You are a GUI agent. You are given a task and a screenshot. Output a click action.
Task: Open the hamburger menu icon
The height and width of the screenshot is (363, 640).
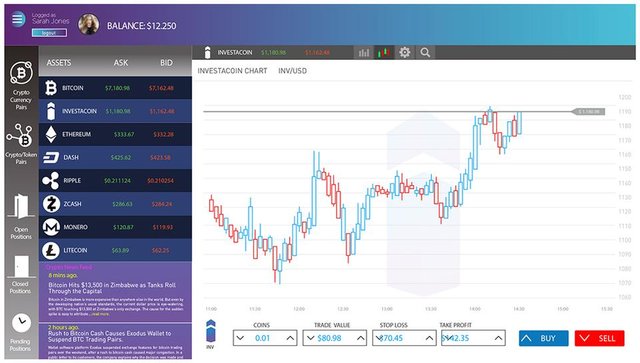tap(18, 19)
